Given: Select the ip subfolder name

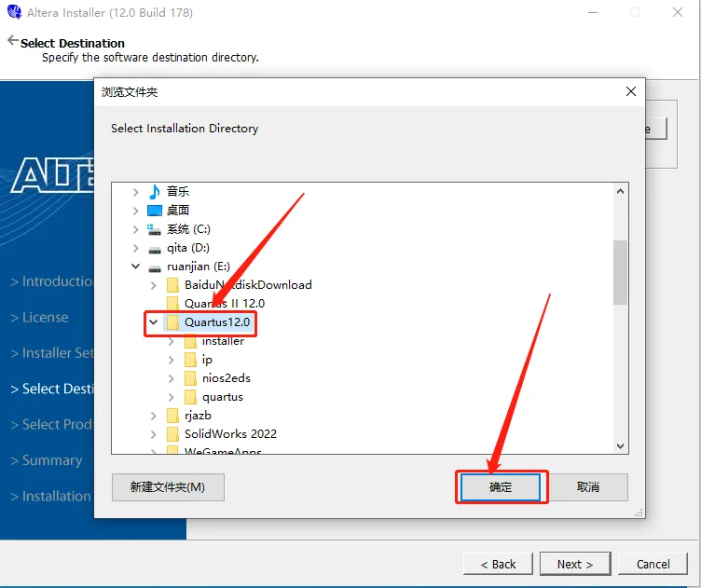Looking at the screenshot, I should point(207,360).
